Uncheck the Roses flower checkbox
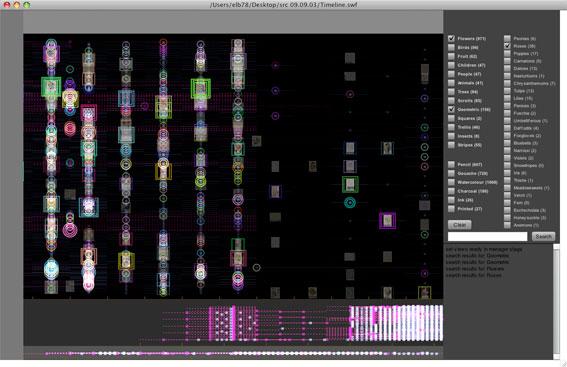The width and height of the screenshot is (567, 367). click(x=507, y=46)
